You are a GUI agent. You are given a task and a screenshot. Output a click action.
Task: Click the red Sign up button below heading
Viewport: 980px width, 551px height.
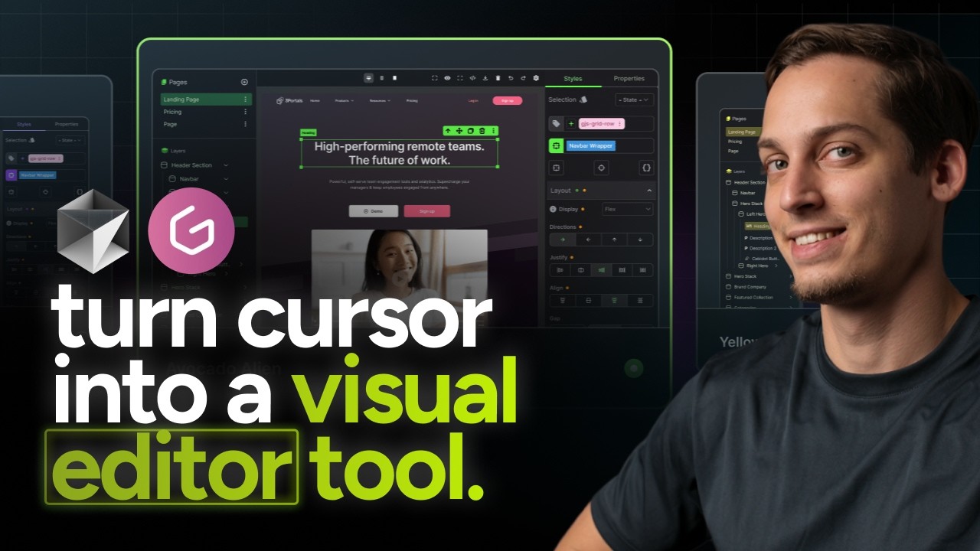426,211
